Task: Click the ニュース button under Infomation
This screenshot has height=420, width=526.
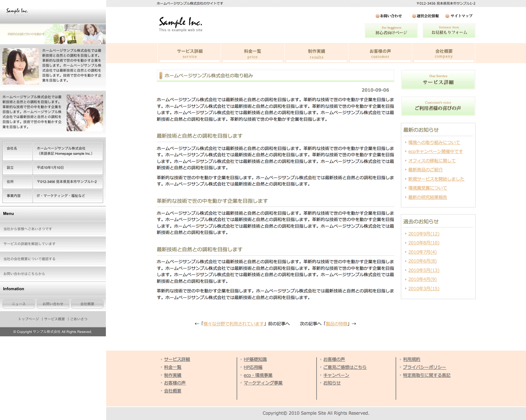Action: coord(19,304)
